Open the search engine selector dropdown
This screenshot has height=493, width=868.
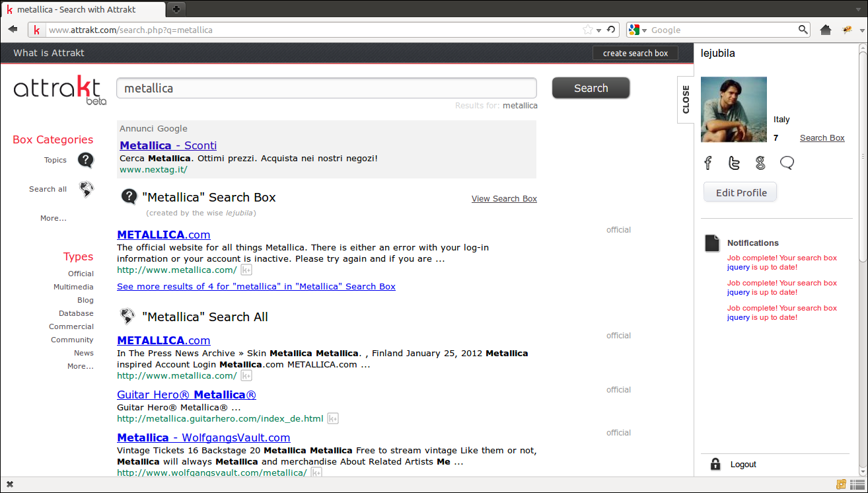click(x=637, y=30)
